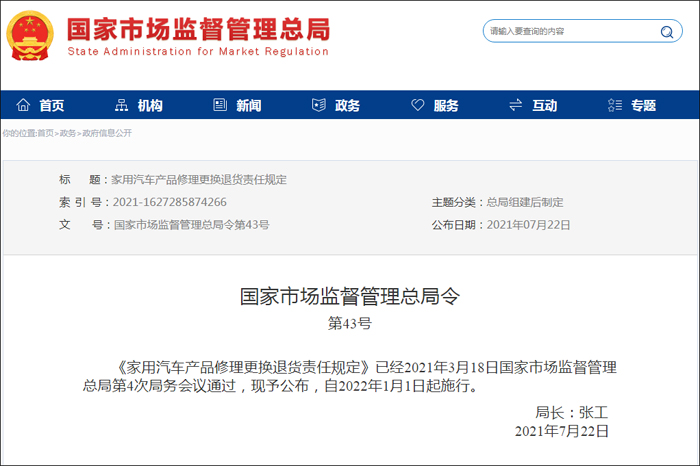Click the 索 引 号 label
Screen dimensions: 700x466
tap(80, 202)
